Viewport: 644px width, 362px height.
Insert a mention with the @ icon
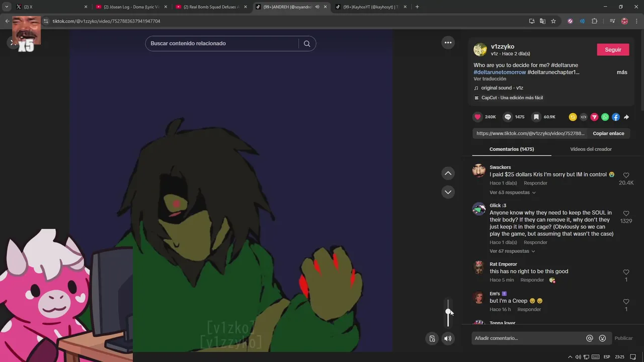click(x=590, y=338)
